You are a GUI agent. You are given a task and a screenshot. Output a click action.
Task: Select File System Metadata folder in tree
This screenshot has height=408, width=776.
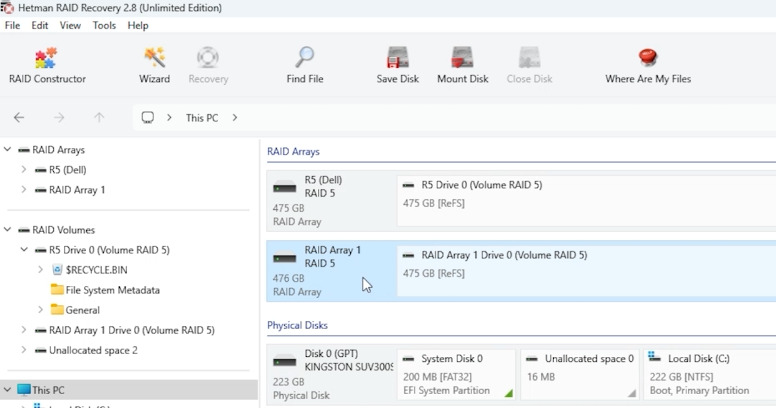(112, 290)
